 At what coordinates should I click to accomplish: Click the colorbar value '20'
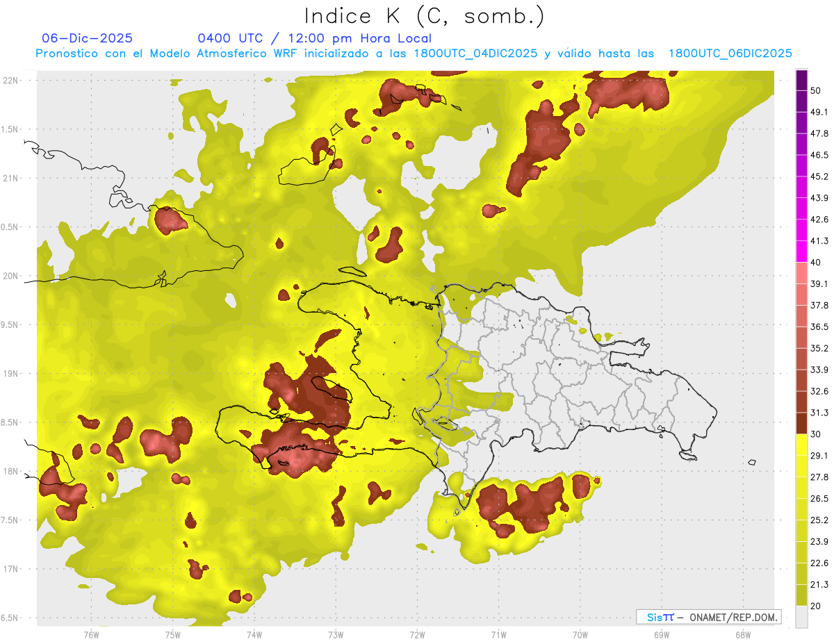(x=817, y=606)
